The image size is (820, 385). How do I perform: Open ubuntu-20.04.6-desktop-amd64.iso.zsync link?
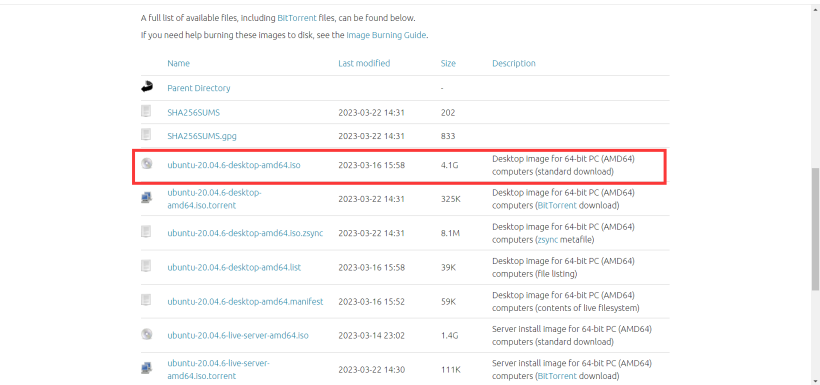point(245,233)
